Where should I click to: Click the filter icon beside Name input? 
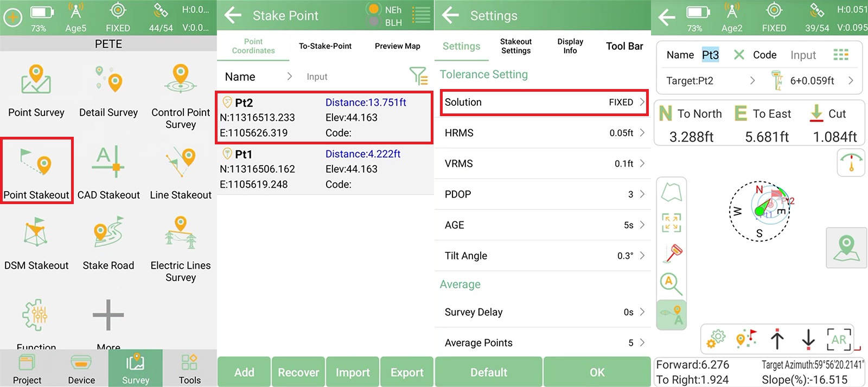418,77
